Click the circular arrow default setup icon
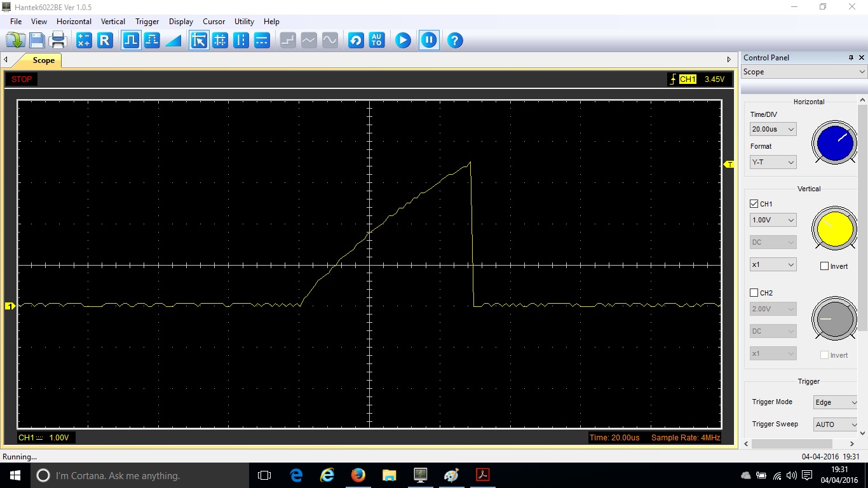The width and height of the screenshot is (868, 488). [x=356, y=41]
